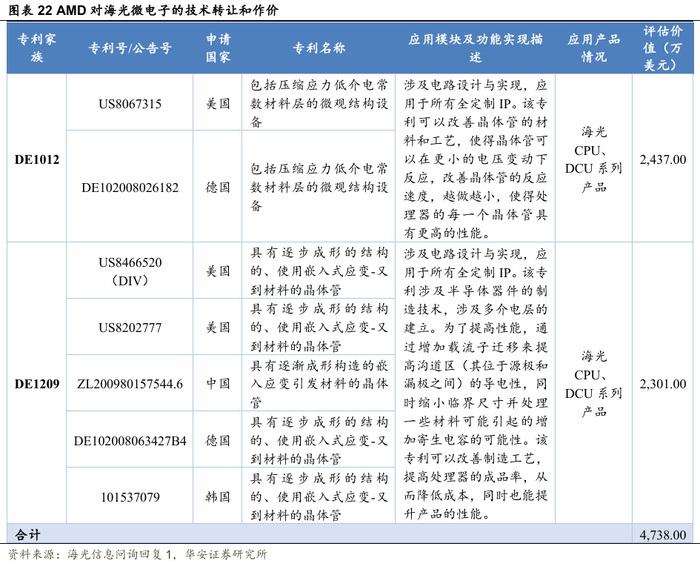Click '德国' in the DE102008026182 row
700x564 pixels.
tap(218, 188)
